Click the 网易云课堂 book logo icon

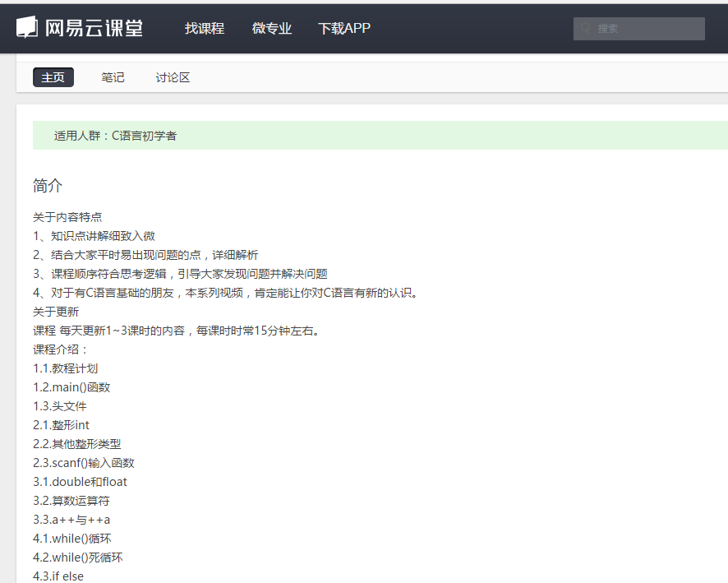pyautogui.click(x=27, y=27)
